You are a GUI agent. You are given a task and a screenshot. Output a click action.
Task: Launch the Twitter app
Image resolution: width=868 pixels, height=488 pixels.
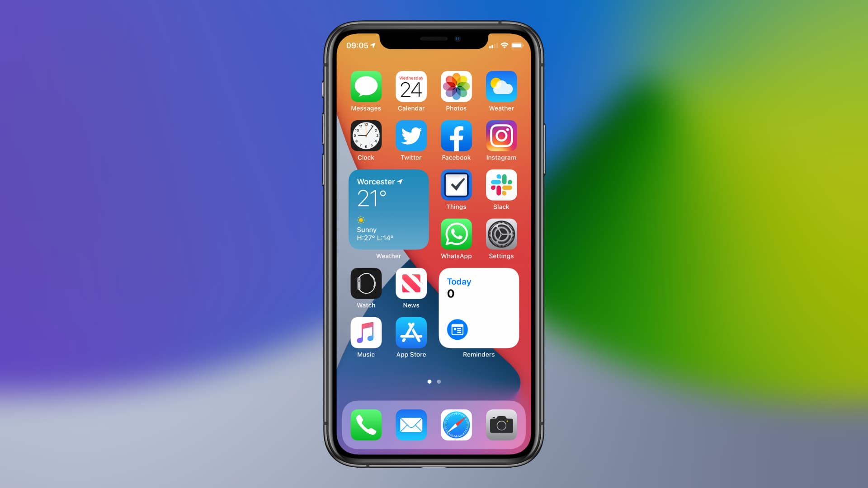(x=411, y=136)
